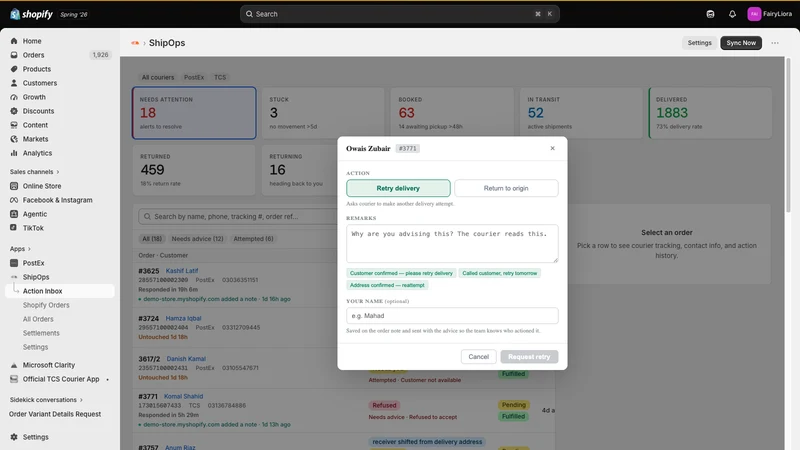
Task: Open Order Variant Details Request conversation
Action: (x=55, y=414)
